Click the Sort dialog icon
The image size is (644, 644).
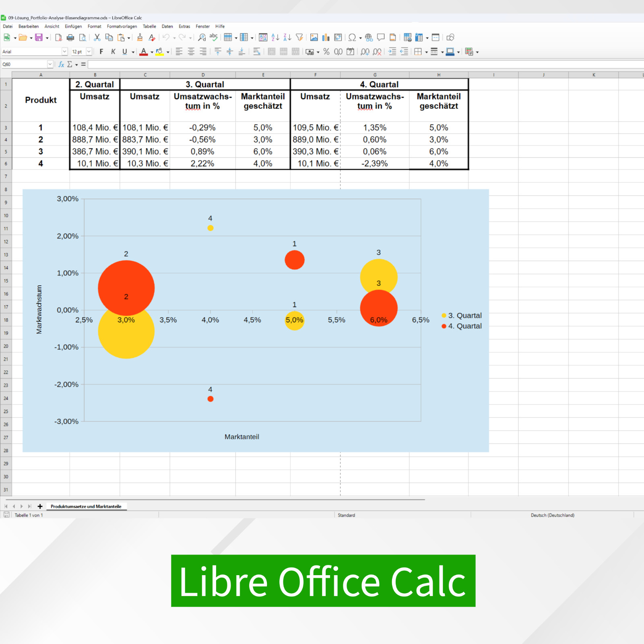(x=263, y=37)
